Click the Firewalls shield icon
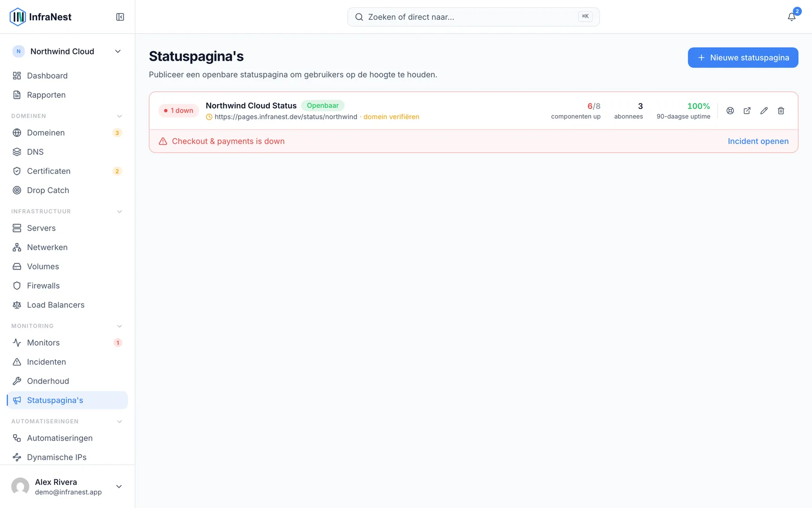Viewport: 812px width, 508px height. [x=17, y=286]
